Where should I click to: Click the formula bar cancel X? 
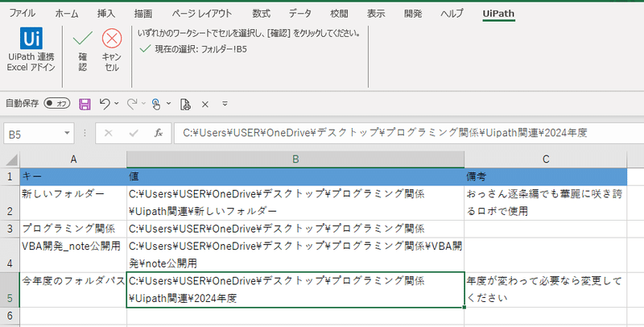(x=109, y=133)
